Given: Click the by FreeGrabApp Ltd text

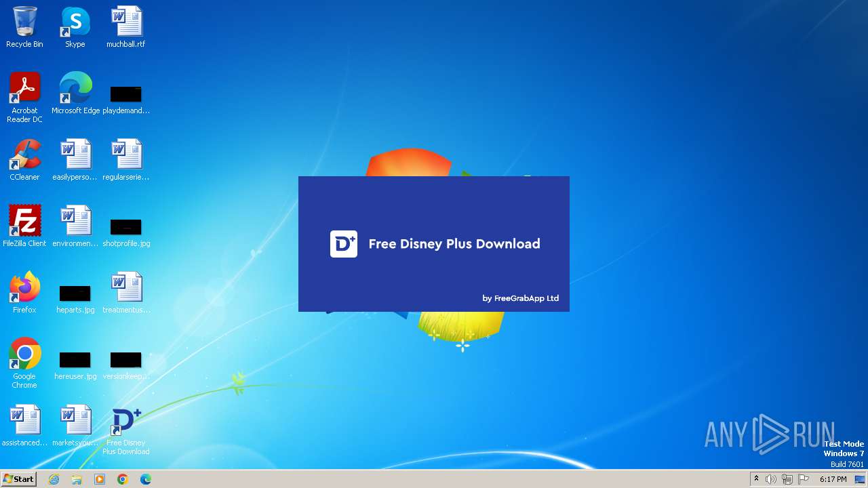Looking at the screenshot, I should 521,298.
